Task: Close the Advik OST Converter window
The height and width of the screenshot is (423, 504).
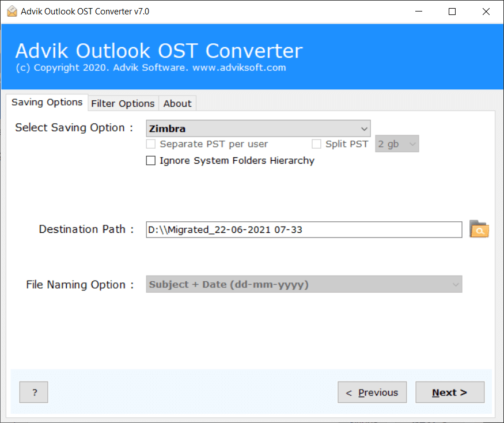Action: tap(486, 12)
